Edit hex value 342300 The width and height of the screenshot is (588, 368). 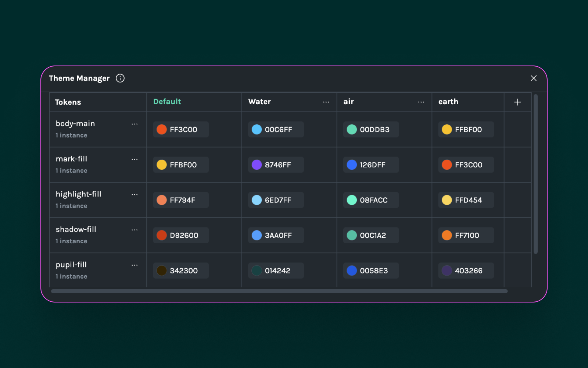tap(184, 271)
